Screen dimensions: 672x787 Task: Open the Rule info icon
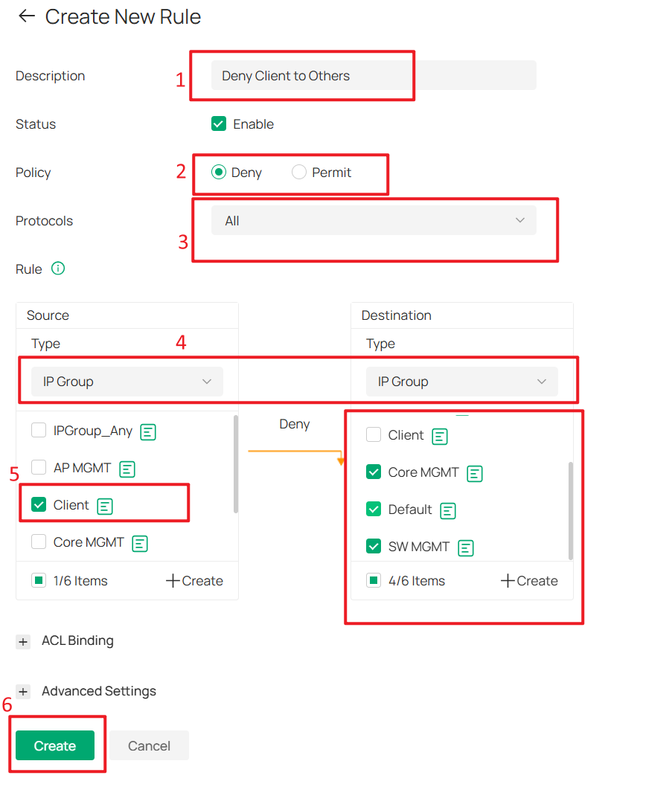click(58, 269)
